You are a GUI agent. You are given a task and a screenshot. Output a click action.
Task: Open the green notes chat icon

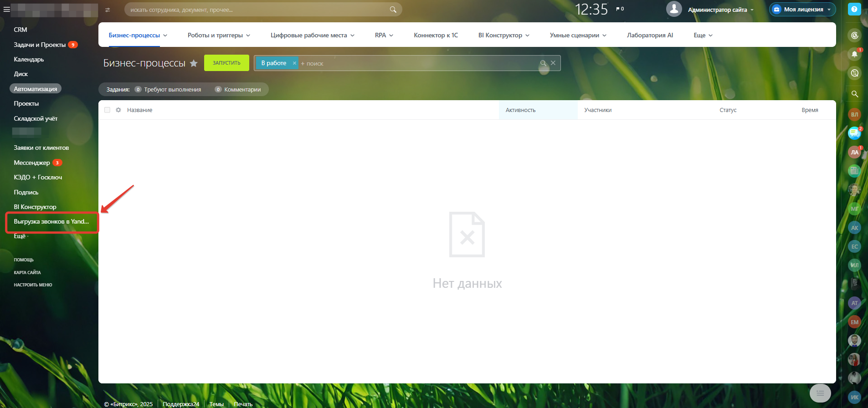(854, 171)
